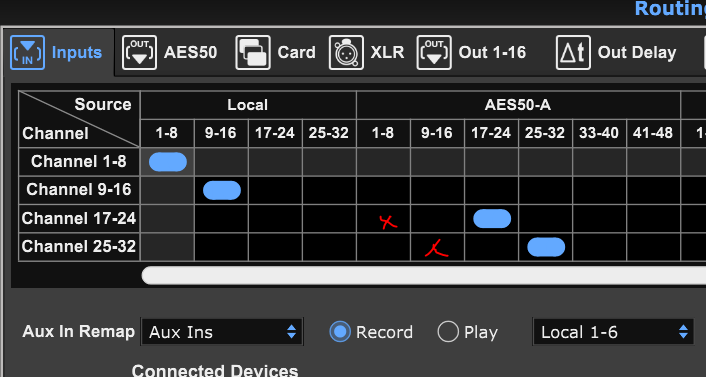Image resolution: width=706 pixels, height=377 pixels.
Task: Click the Out 1-16 output icon
Action: click(x=434, y=53)
